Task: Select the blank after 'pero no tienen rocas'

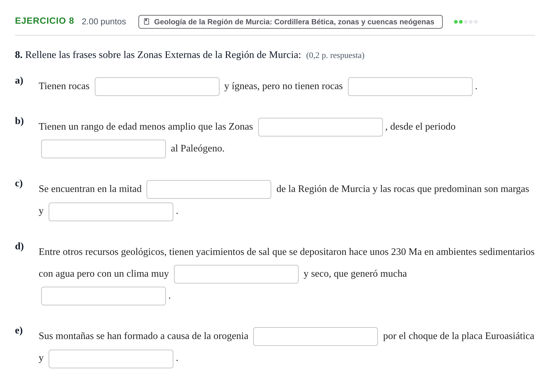Action: pos(410,87)
